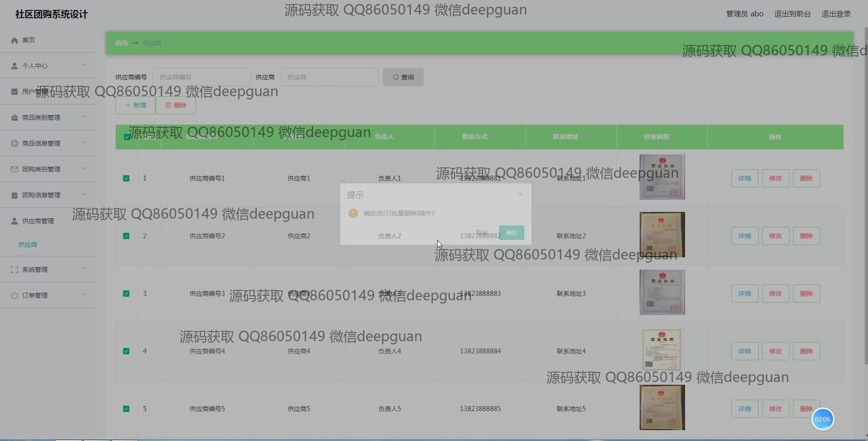The height and width of the screenshot is (441, 868).
Task: Uncheck the checkbox for row 供应商编号4
Action: click(126, 351)
